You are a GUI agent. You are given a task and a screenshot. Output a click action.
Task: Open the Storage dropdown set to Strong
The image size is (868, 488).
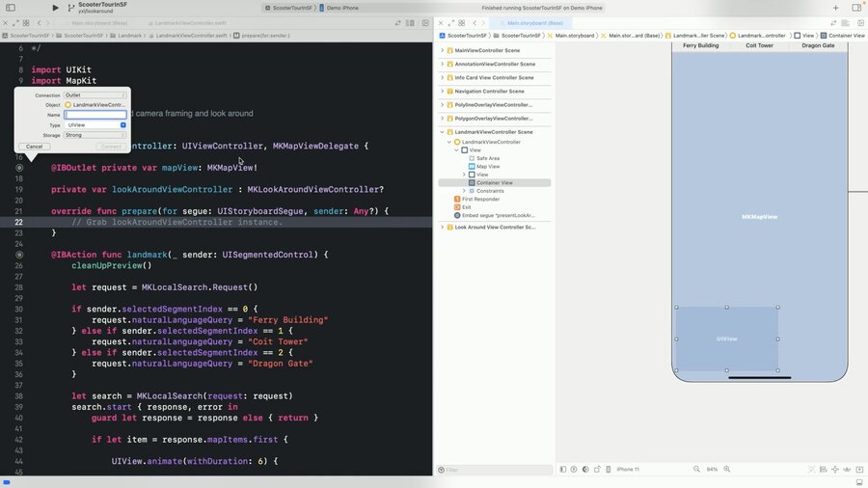[95, 135]
